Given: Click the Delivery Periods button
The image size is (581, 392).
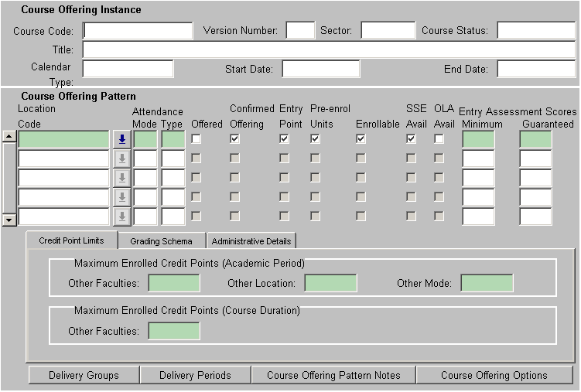Looking at the screenshot, I should 195,375.
